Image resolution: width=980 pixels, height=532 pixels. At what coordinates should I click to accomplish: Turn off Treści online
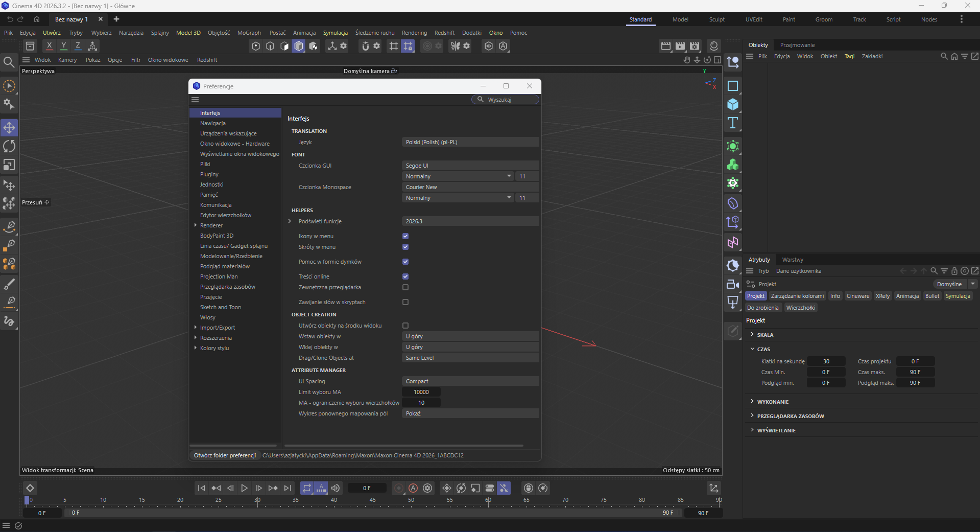tap(405, 276)
